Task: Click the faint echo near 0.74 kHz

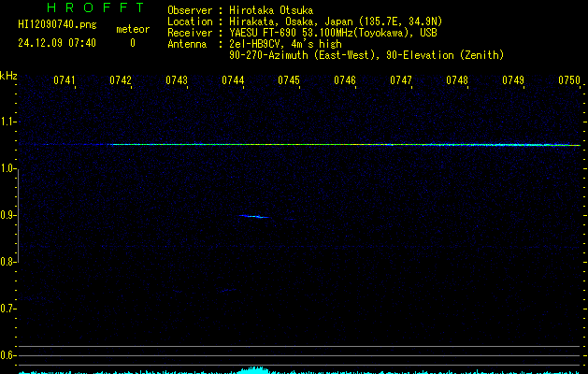Action: [x=228, y=291]
